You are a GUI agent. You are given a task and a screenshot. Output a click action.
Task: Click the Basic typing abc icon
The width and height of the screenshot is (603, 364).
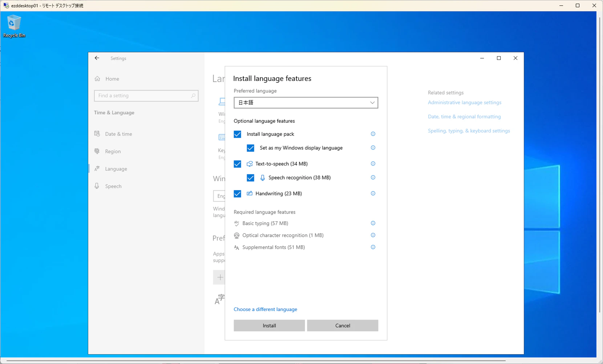click(236, 223)
